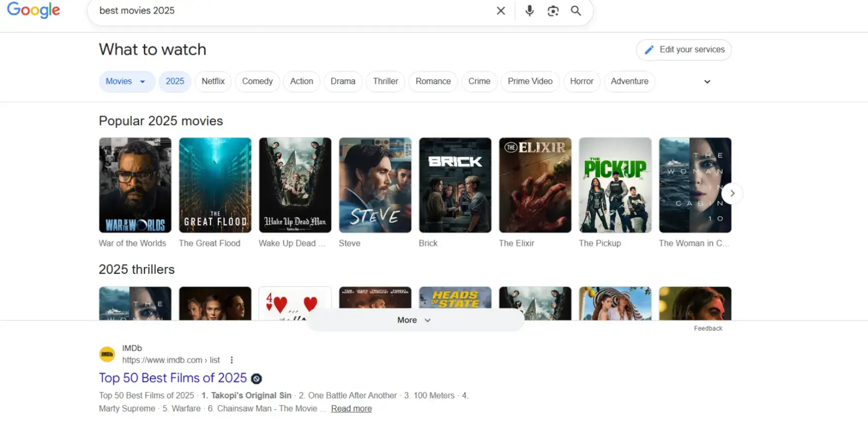Click the imdb.com list URL
The height and width of the screenshot is (422, 868).
(x=171, y=360)
